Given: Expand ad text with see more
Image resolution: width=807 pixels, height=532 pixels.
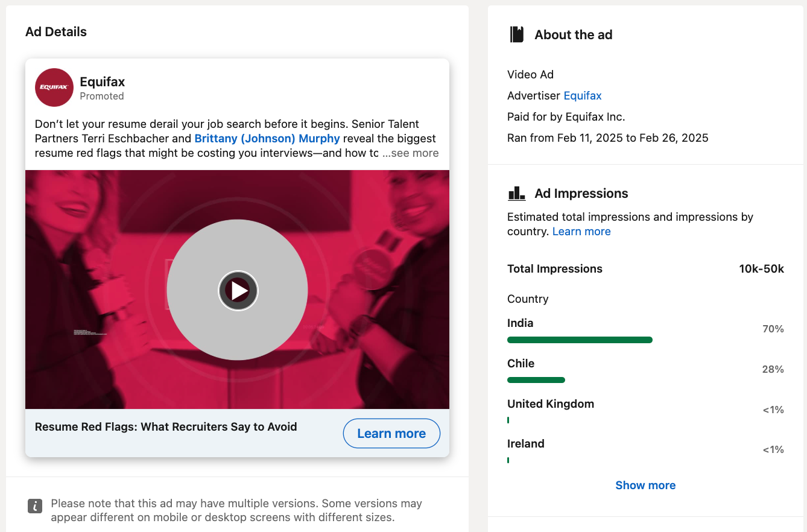Looking at the screenshot, I should coord(410,153).
